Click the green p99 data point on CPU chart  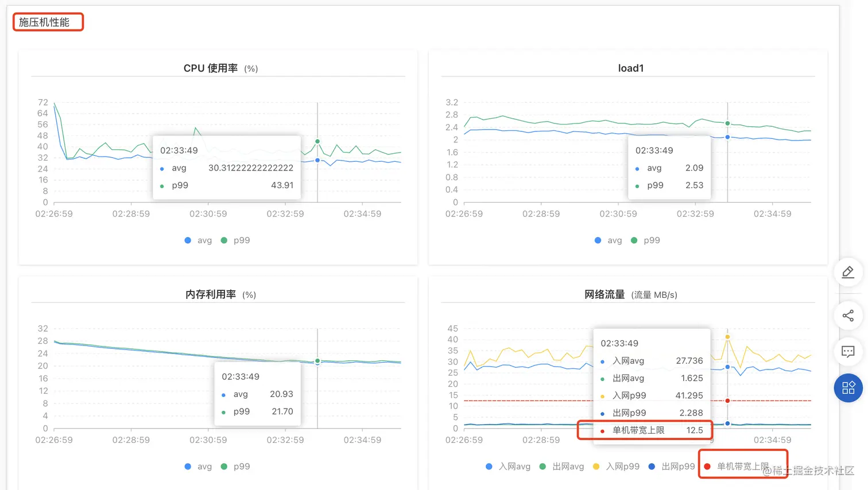[317, 141]
